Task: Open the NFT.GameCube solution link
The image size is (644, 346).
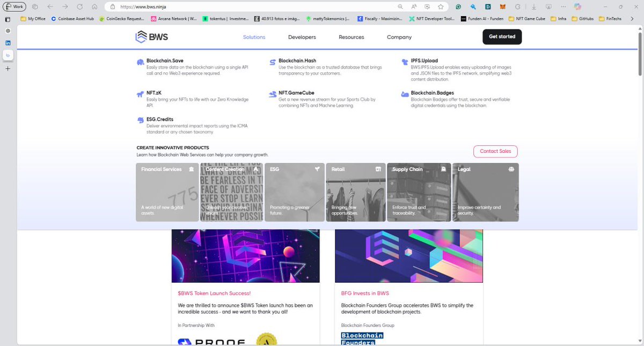Action: click(x=296, y=93)
